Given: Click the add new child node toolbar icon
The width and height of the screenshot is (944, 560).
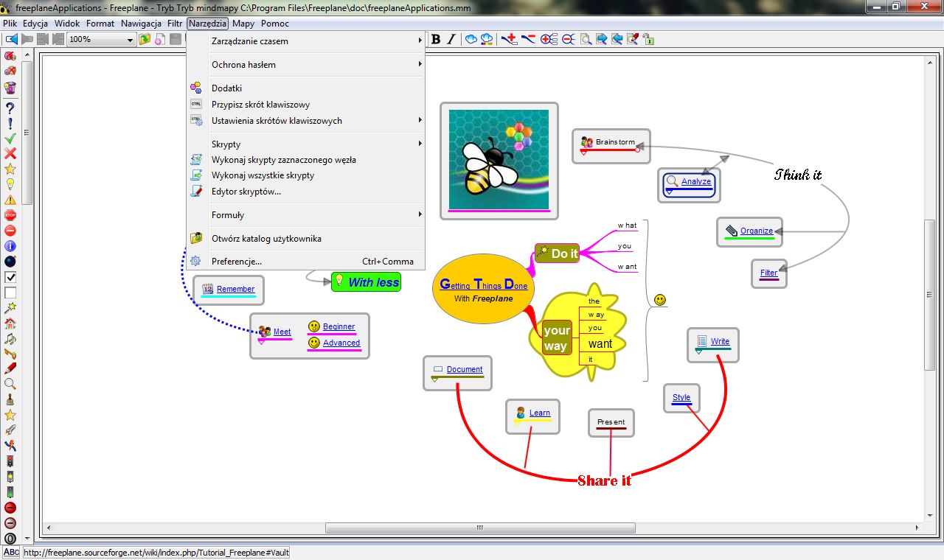Looking at the screenshot, I should coord(509,39).
